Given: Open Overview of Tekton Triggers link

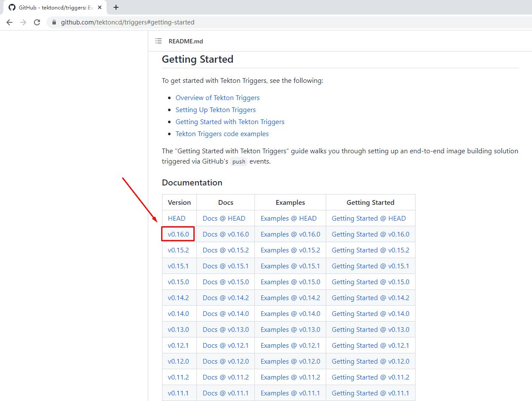Looking at the screenshot, I should tap(217, 98).
